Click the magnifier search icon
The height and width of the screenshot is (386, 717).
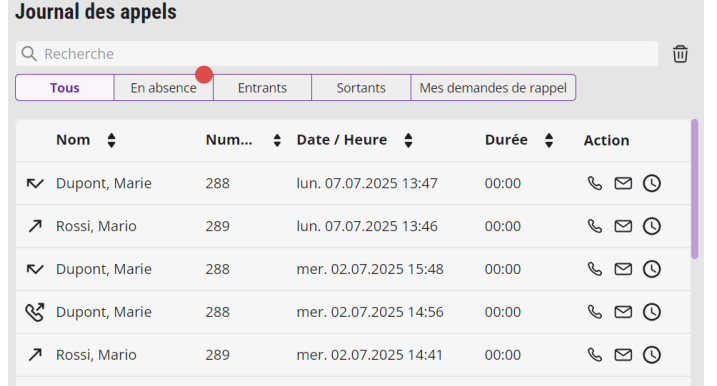pos(29,54)
